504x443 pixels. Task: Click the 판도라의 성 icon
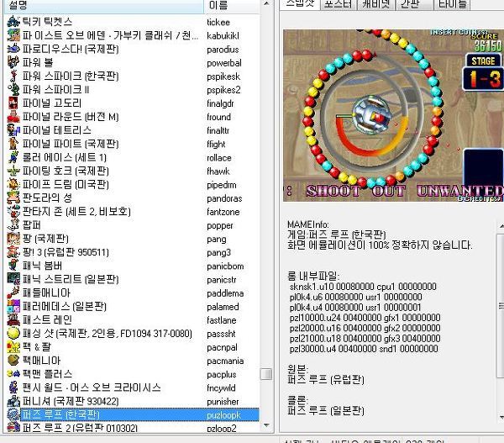13,198
